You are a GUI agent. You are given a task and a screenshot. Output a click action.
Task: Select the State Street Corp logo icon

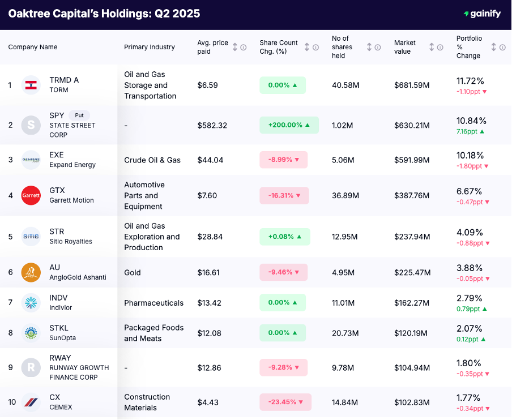click(31, 125)
